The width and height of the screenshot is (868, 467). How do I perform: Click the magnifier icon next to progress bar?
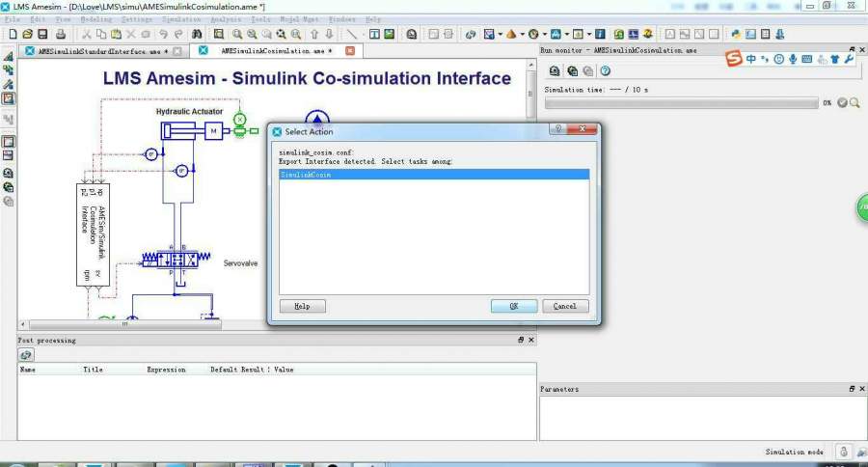point(854,103)
